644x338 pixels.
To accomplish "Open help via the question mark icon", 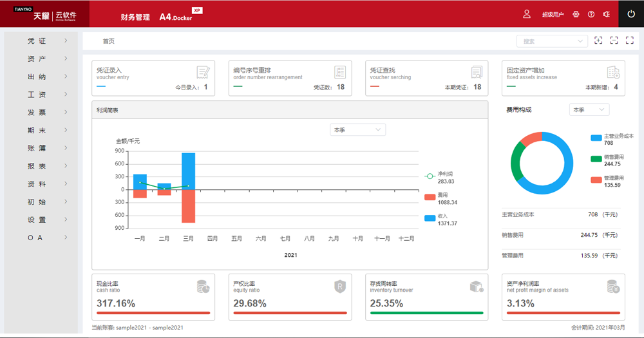I will tap(591, 14).
